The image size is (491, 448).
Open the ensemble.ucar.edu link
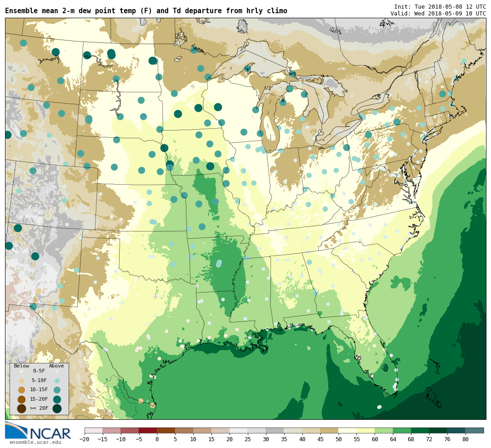35,443
